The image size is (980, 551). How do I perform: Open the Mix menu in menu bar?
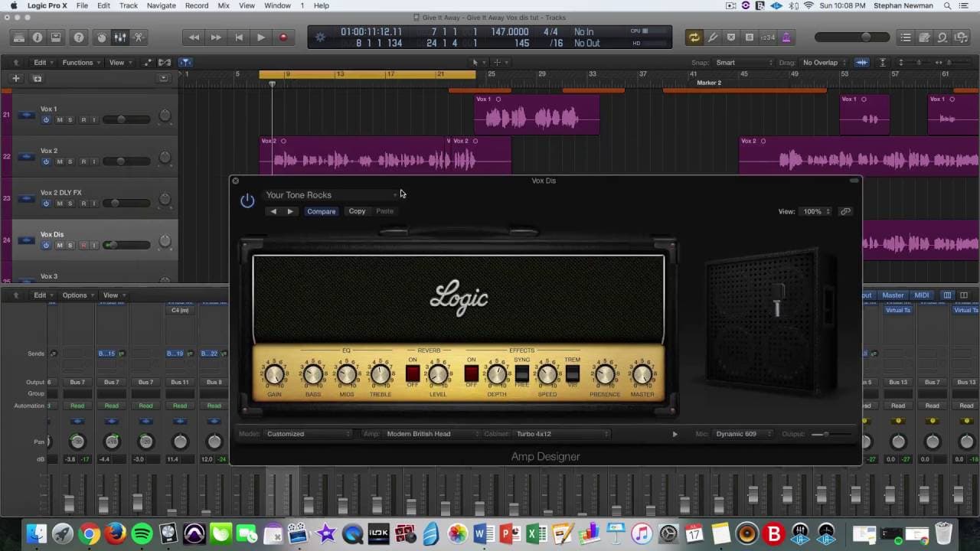coord(224,5)
